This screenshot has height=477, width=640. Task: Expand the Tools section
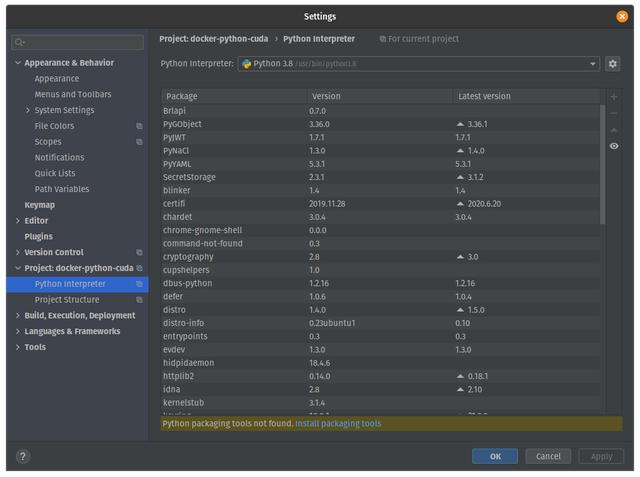pyautogui.click(x=18, y=347)
